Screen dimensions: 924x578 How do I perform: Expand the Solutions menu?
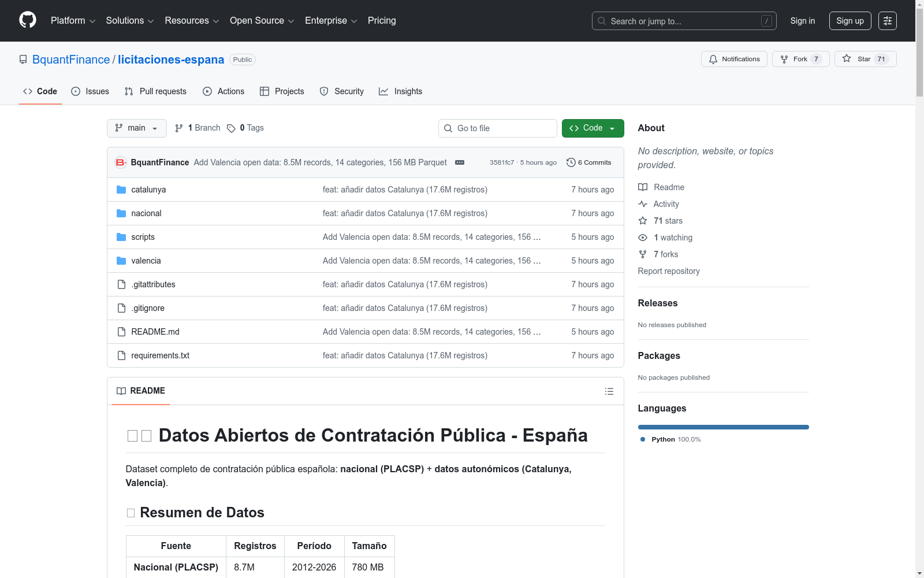130,21
